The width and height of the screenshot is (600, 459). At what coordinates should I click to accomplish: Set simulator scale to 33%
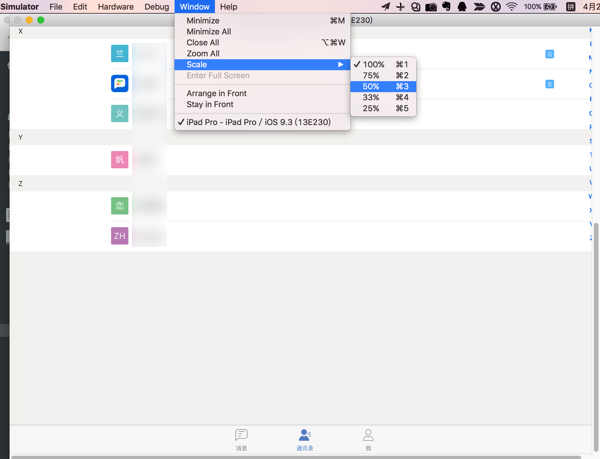pos(383,98)
